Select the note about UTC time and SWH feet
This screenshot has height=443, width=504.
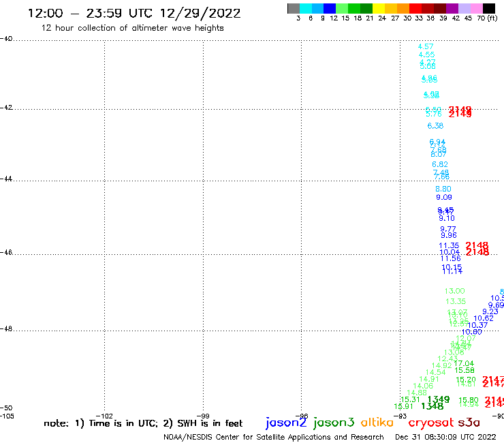tap(143, 423)
